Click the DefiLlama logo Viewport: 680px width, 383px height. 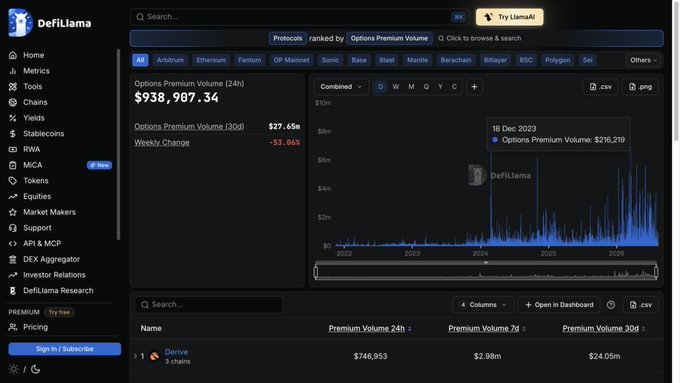click(50, 23)
